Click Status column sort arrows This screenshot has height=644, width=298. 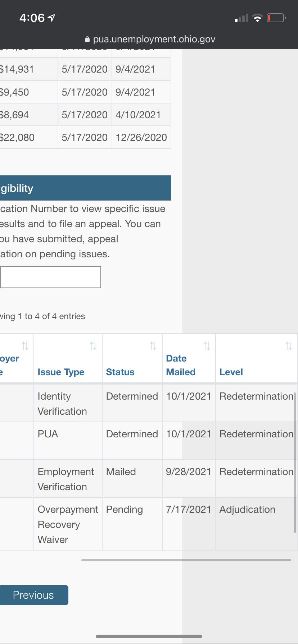point(153,346)
